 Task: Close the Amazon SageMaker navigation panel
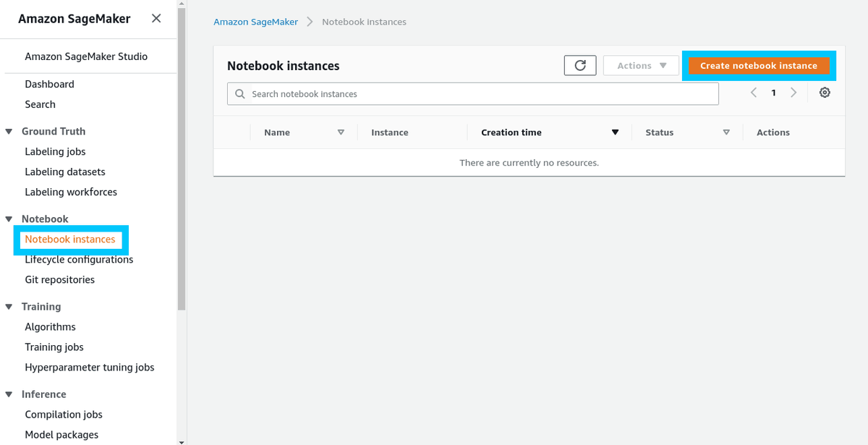coord(156,19)
